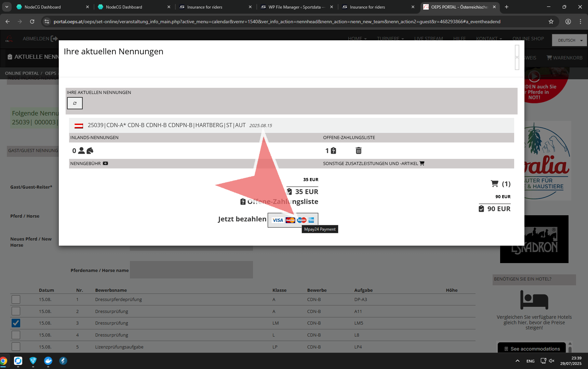Click the Esnadron advertisement banner
This screenshot has width=588, height=369.
coord(534,239)
